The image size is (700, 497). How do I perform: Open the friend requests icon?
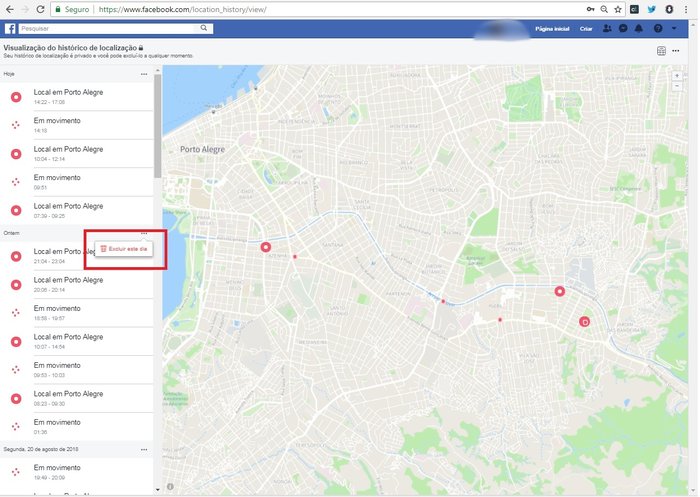[x=607, y=29]
